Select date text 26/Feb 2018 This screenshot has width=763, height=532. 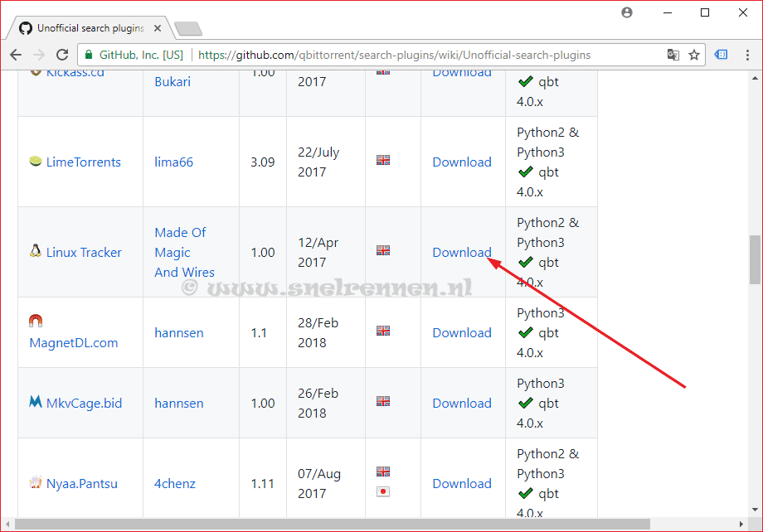318,403
